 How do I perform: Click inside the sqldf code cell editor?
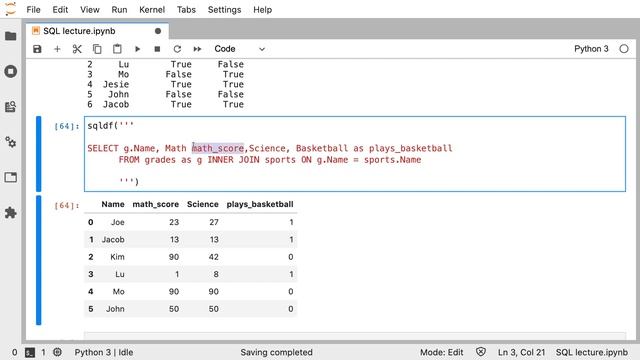355,154
